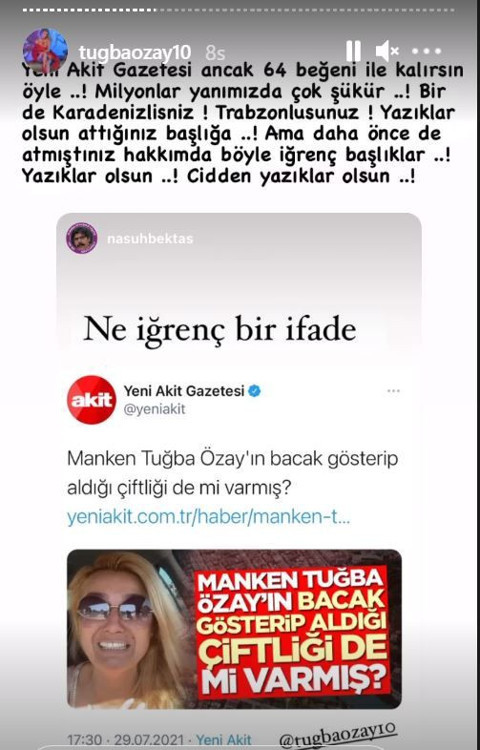Screen dimensions: 480x750
Task: Click the story progress bar at top
Action: click(x=240, y=10)
